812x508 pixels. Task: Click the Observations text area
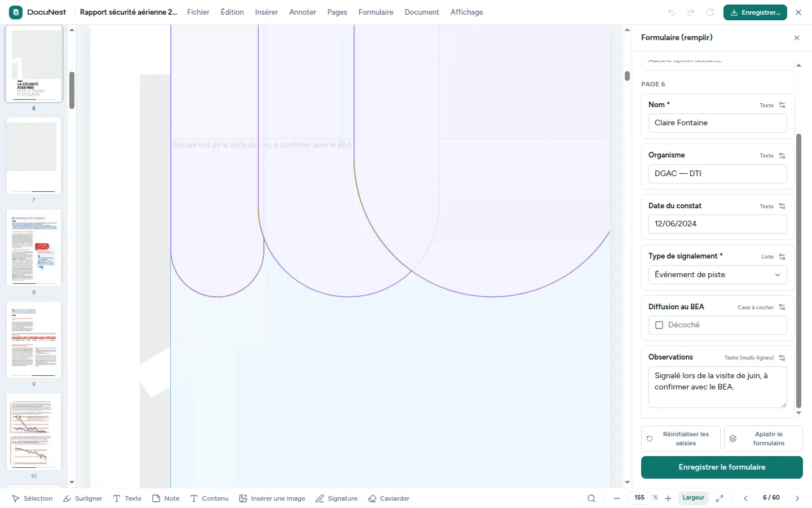coord(717,387)
